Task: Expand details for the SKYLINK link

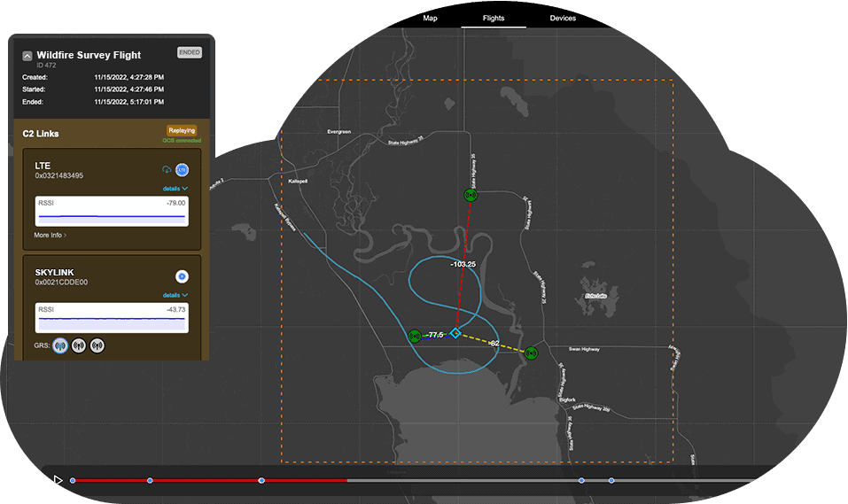Action: coord(175,295)
